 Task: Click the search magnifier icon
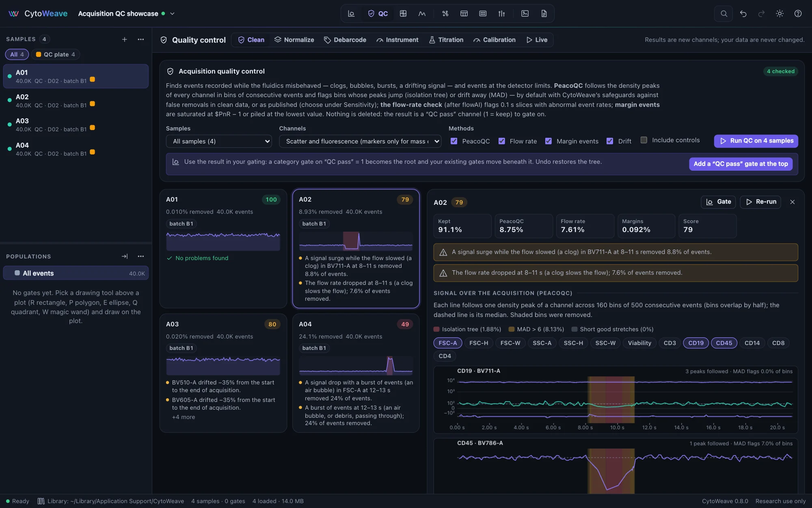click(x=723, y=13)
